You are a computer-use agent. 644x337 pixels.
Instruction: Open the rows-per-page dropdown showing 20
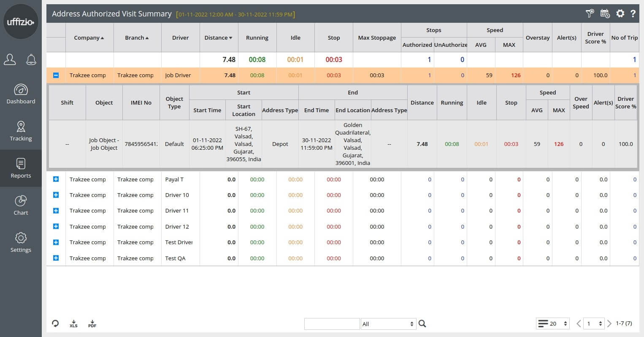click(553, 324)
